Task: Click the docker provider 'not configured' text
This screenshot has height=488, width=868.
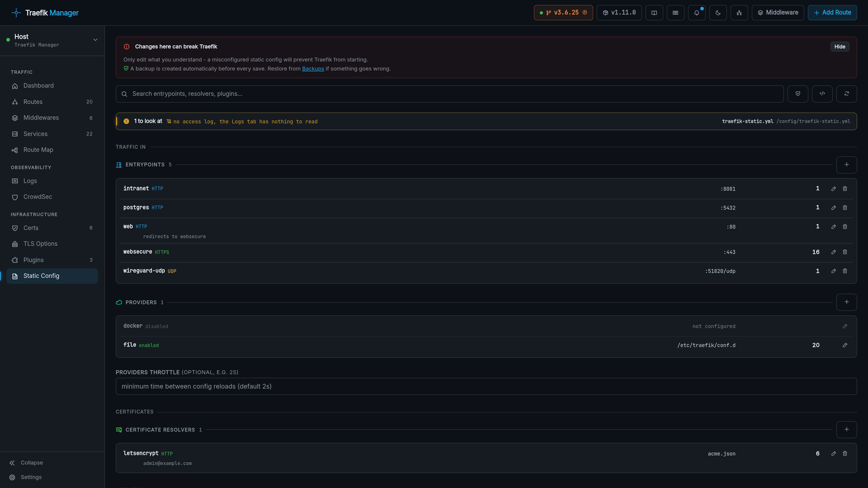Action: pyautogui.click(x=714, y=326)
